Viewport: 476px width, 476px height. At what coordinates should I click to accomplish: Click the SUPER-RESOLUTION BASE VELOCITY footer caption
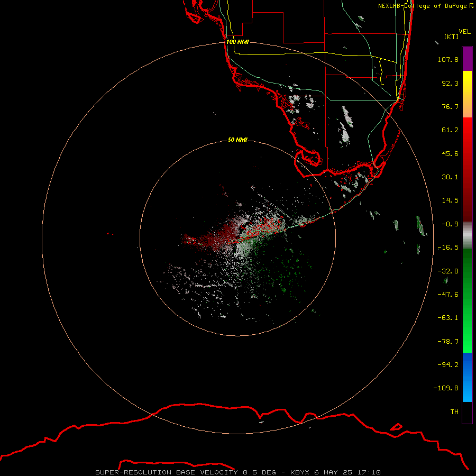(237, 472)
